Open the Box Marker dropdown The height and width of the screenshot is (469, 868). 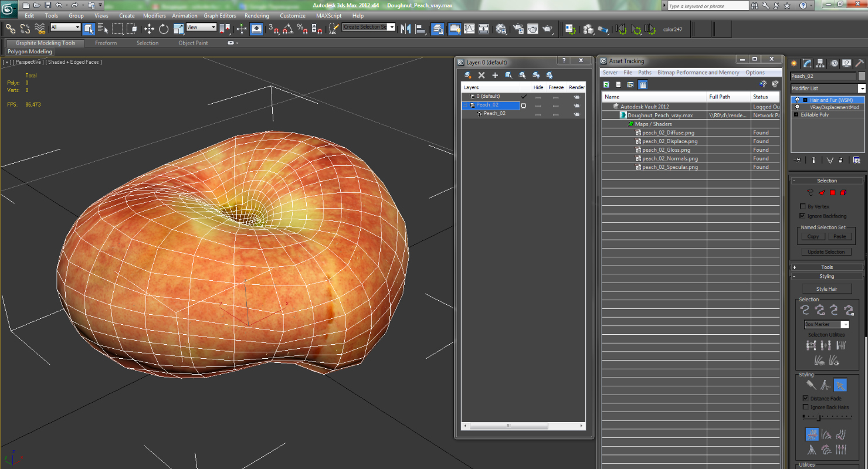coord(826,324)
